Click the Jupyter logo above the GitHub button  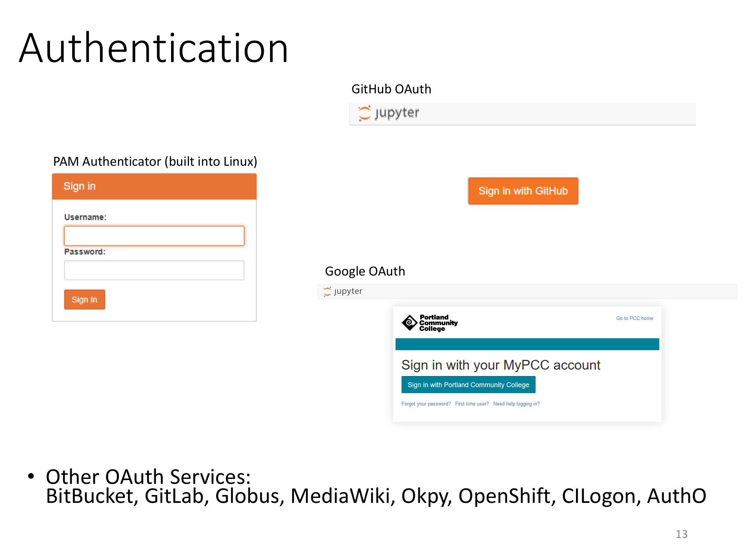point(388,113)
